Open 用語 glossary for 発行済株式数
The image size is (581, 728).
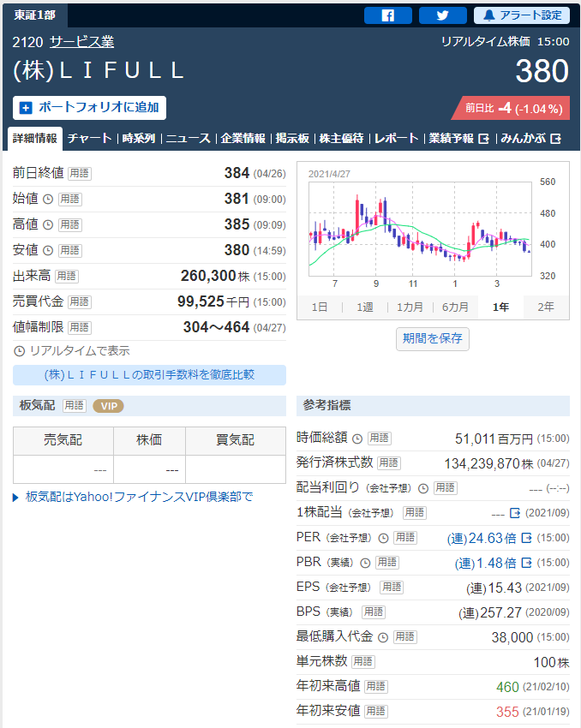coord(389,462)
